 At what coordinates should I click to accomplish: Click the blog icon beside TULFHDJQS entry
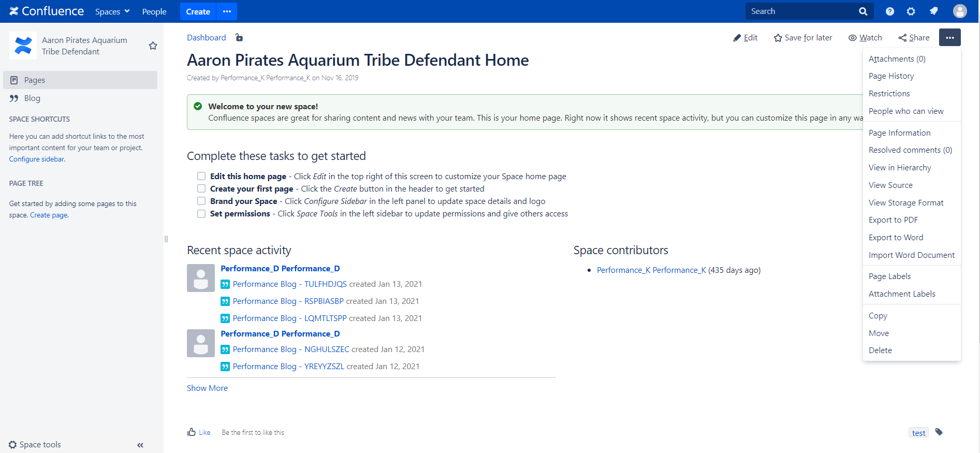225,284
